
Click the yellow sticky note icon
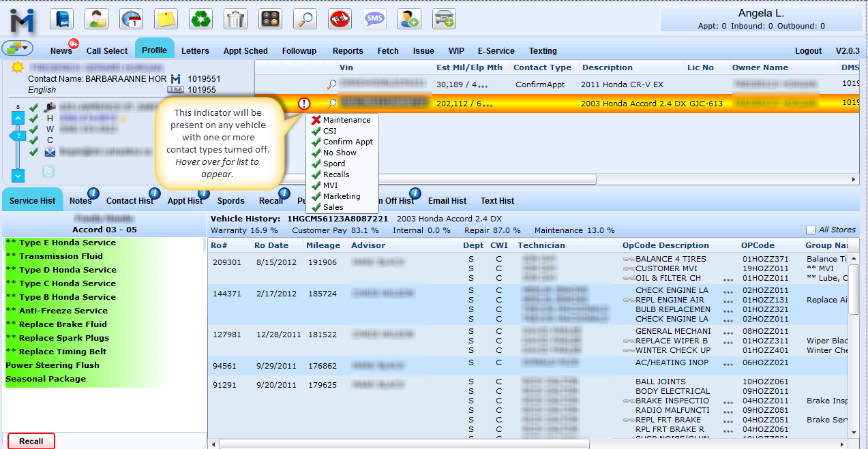(166, 19)
